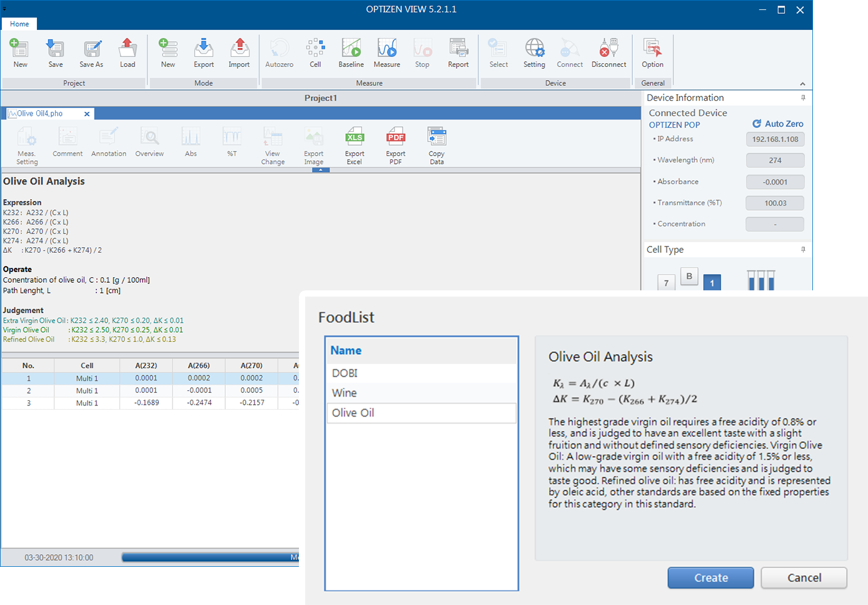
Task: Add a Comment to the measurement
Action: 68,143
